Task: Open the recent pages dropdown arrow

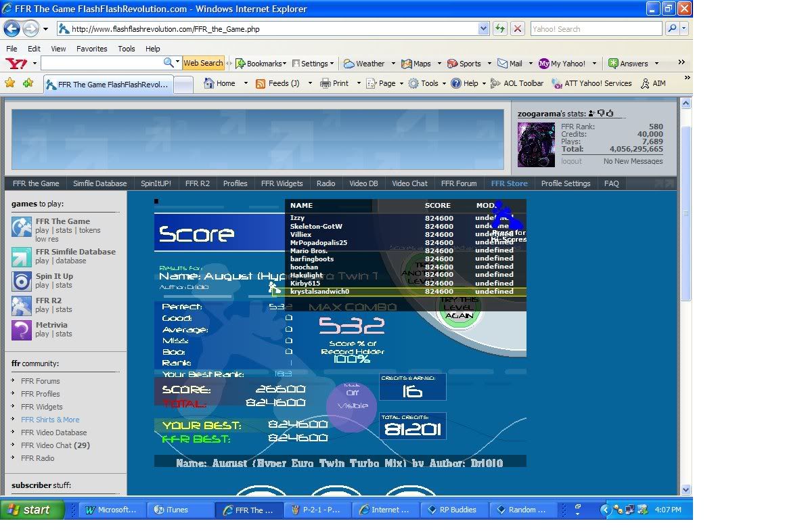Action: [46, 29]
